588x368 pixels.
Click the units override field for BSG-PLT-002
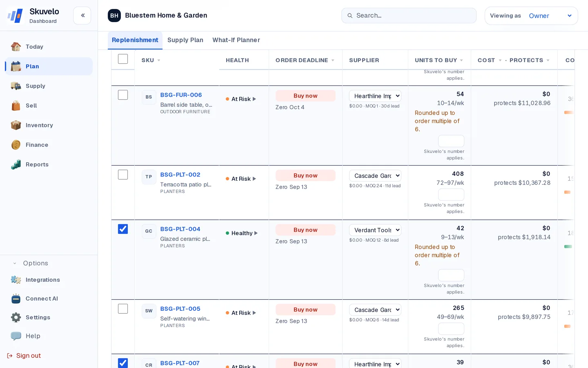tap(451, 195)
